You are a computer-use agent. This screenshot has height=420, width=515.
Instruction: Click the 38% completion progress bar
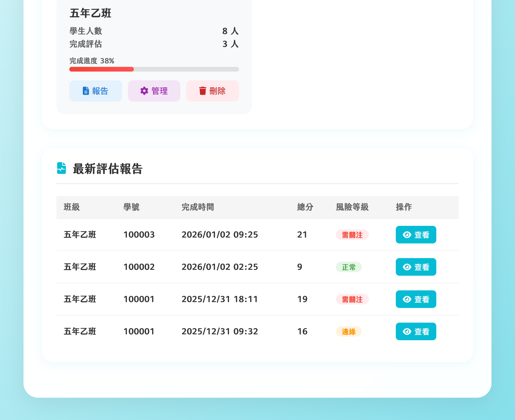tap(154, 69)
